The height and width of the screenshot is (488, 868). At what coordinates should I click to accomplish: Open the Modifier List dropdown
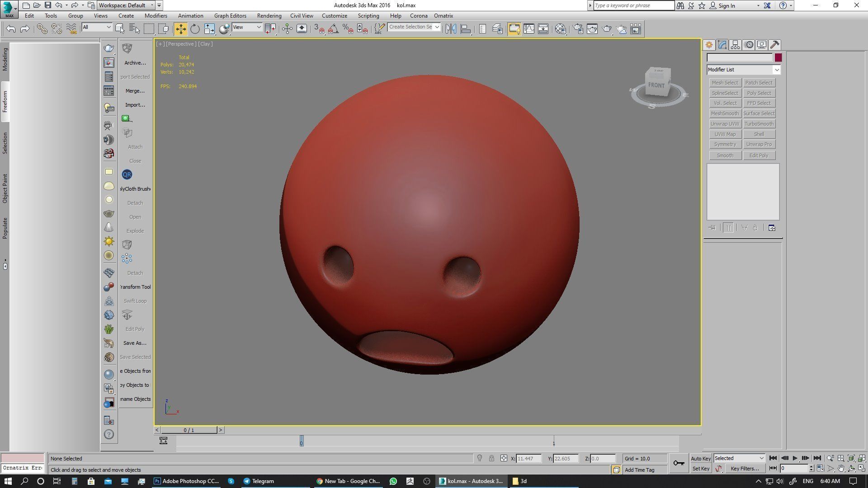coord(743,70)
